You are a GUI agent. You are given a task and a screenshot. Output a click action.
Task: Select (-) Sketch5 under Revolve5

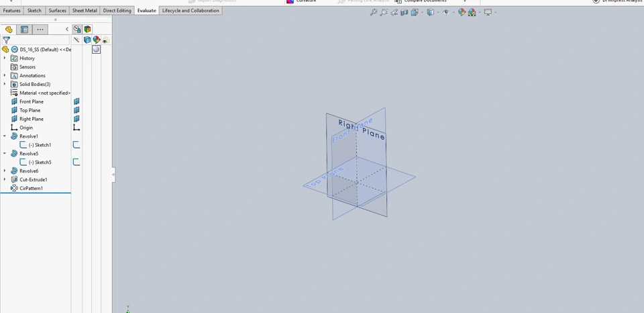pos(40,162)
